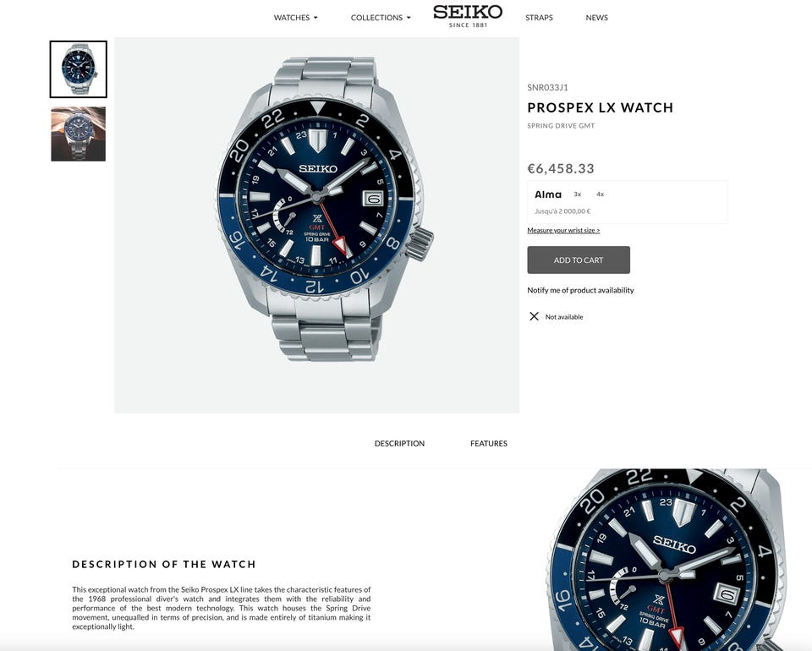Image resolution: width=812 pixels, height=651 pixels.
Task: Open the Measure your wrist size link
Action: [563, 230]
